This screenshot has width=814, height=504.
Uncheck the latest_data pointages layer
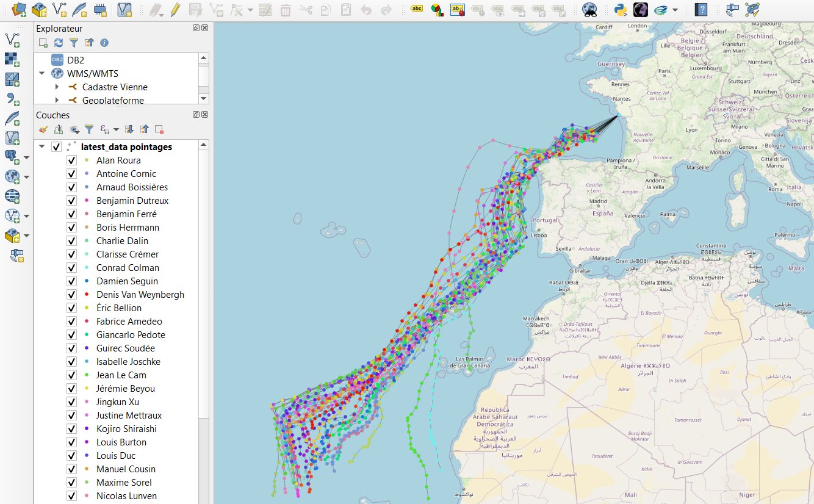pos(57,147)
